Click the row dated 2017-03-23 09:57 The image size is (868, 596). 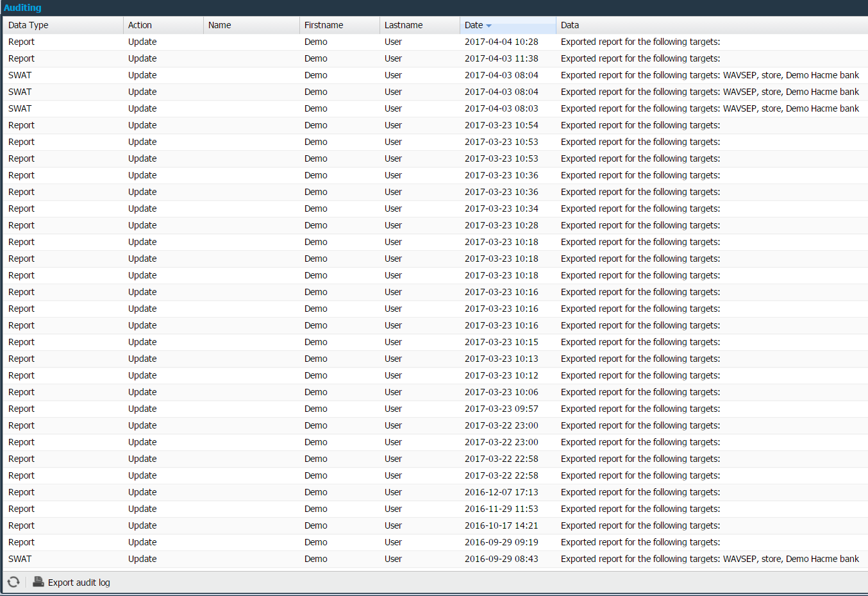[x=501, y=409]
